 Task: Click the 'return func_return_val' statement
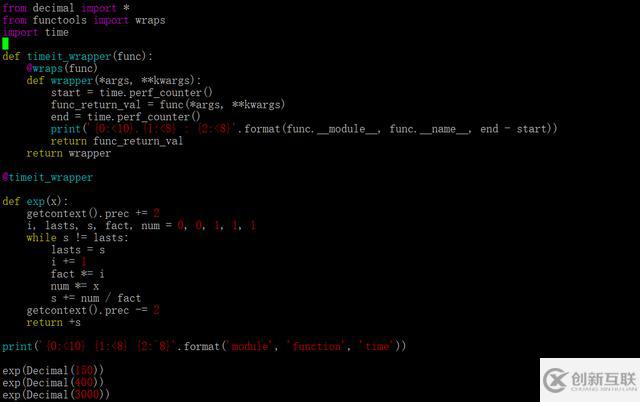point(117,141)
